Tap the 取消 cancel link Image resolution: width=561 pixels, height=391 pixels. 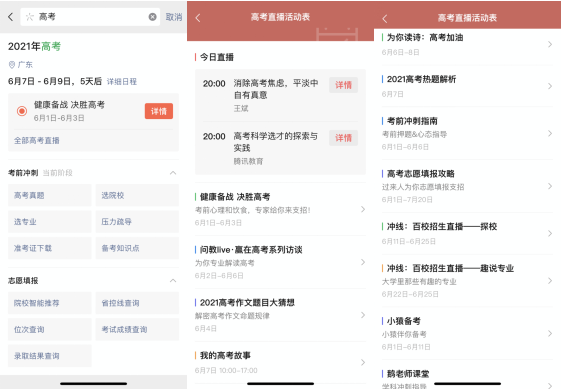tap(174, 17)
